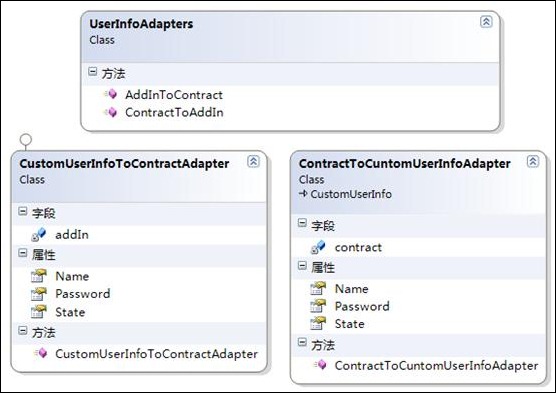Collapse 字段 section in CustomUserInfoToContractAdapter
The height and width of the screenshot is (393, 556).
22,211
